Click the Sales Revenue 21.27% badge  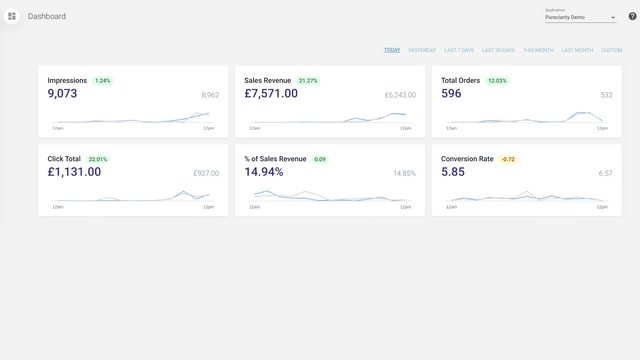(x=308, y=81)
